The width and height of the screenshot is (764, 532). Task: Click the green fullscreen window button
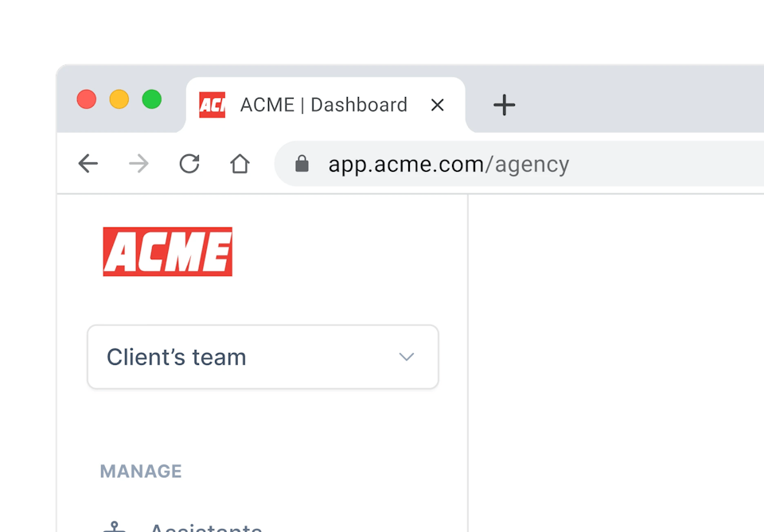pyautogui.click(x=152, y=99)
